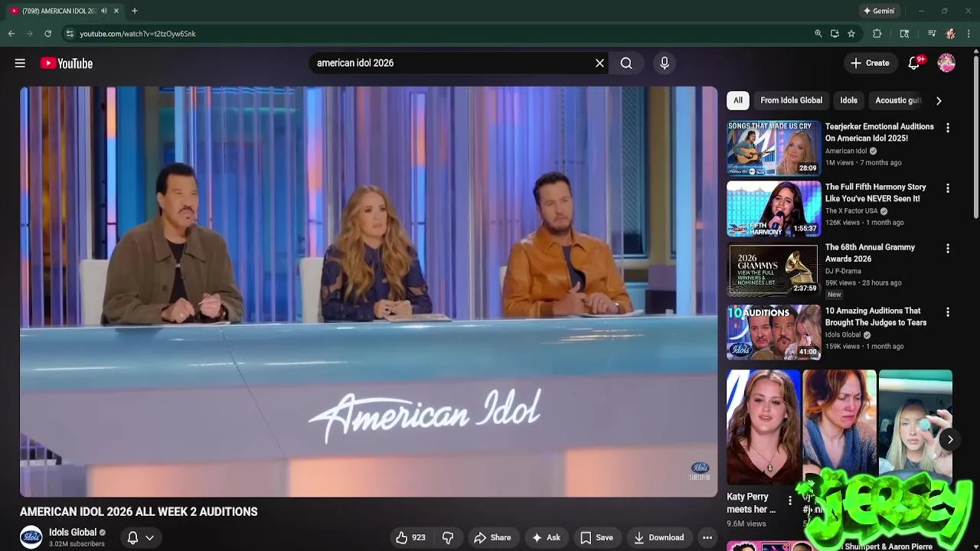
Task: Open options for Katy Perry short
Action: point(790,501)
